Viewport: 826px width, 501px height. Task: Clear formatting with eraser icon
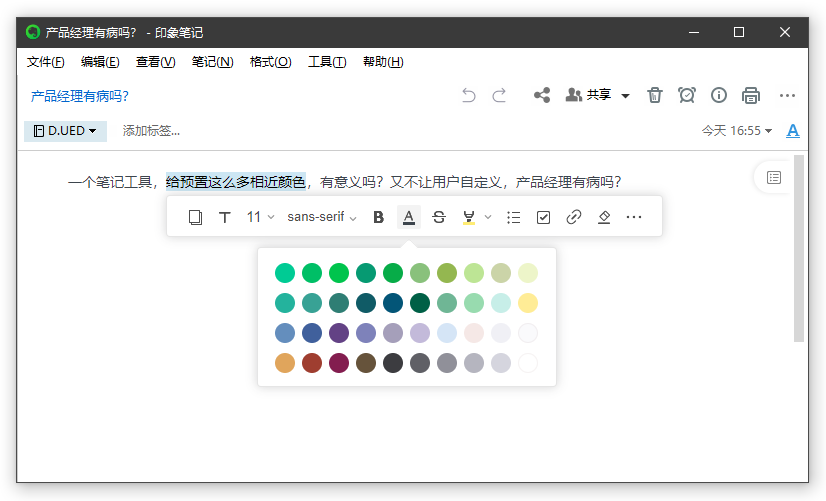[604, 217]
